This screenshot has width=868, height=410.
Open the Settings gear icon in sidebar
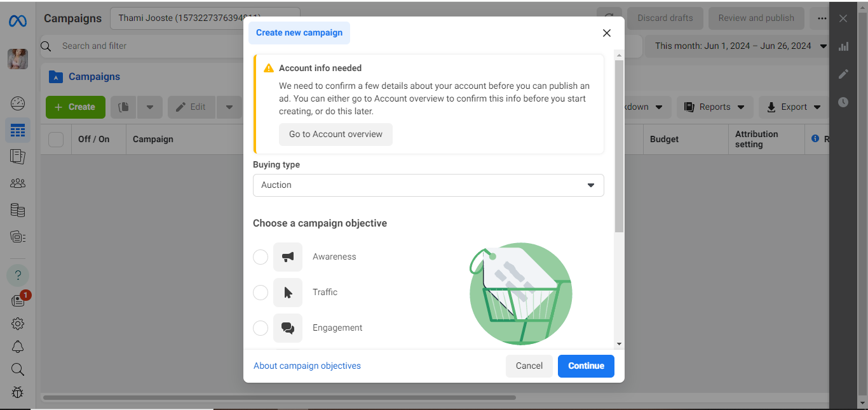[18, 324]
